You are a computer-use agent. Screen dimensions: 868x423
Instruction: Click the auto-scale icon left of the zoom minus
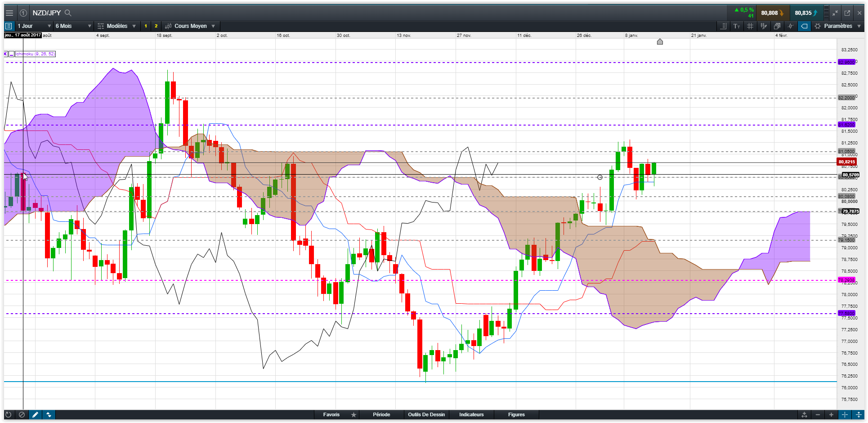(x=804, y=414)
